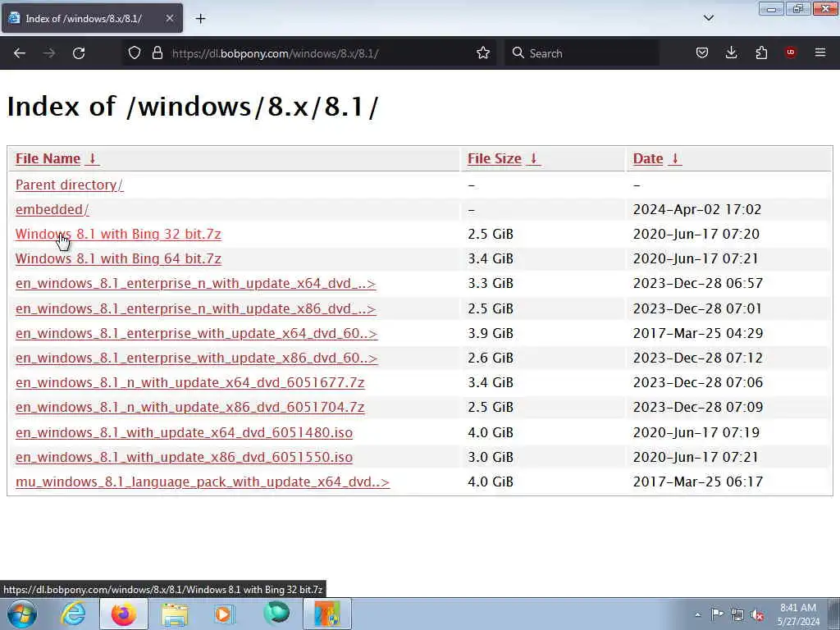Download Windows 8.1 with Bing 32 bit.7z
This screenshot has height=630, width=840.
coord(118,234)
